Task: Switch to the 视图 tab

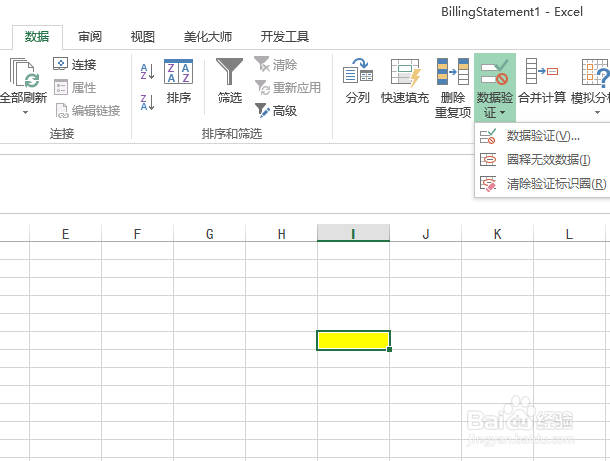Action: [x=142, y=37]
